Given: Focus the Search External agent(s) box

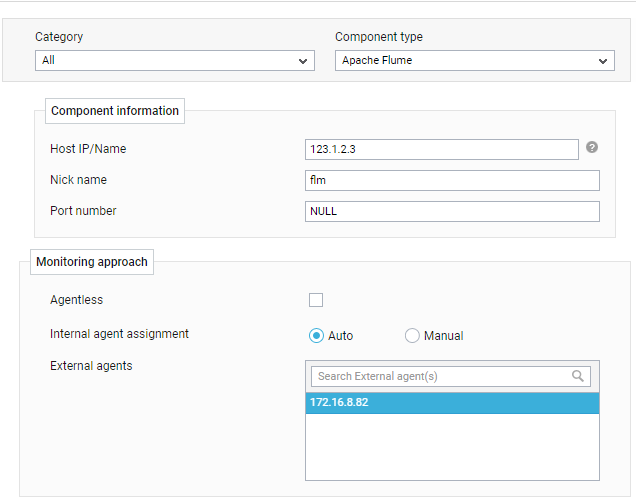Looking at the screenshot, I should coord(451,377).
